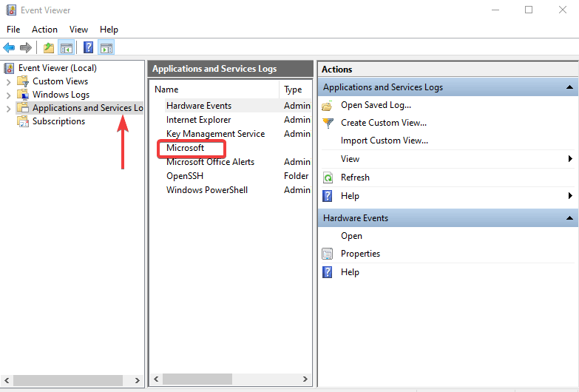Click the Windows Logs folder icon
This screenshot has width=579, height=392.
point(23,95)
